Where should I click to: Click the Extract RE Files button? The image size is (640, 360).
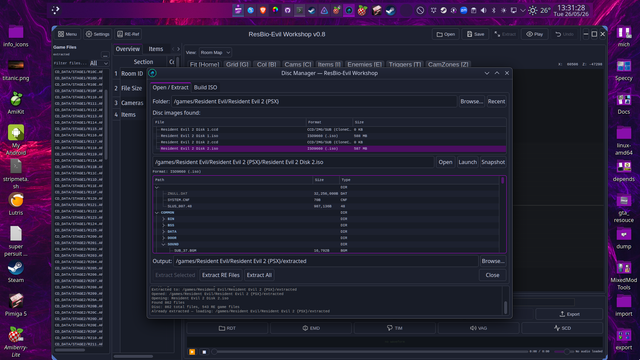click(221, 275)
